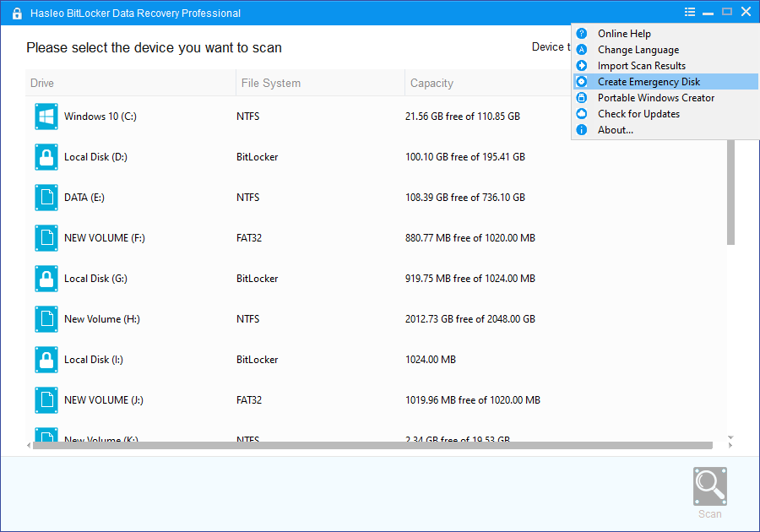Click 919.75 MB free of 1024.00 MB

click(470, 279)
